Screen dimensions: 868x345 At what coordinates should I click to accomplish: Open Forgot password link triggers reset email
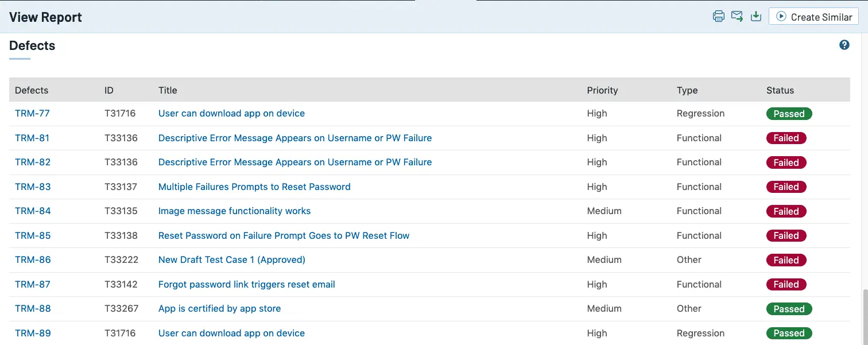click(x=247, y=284)
